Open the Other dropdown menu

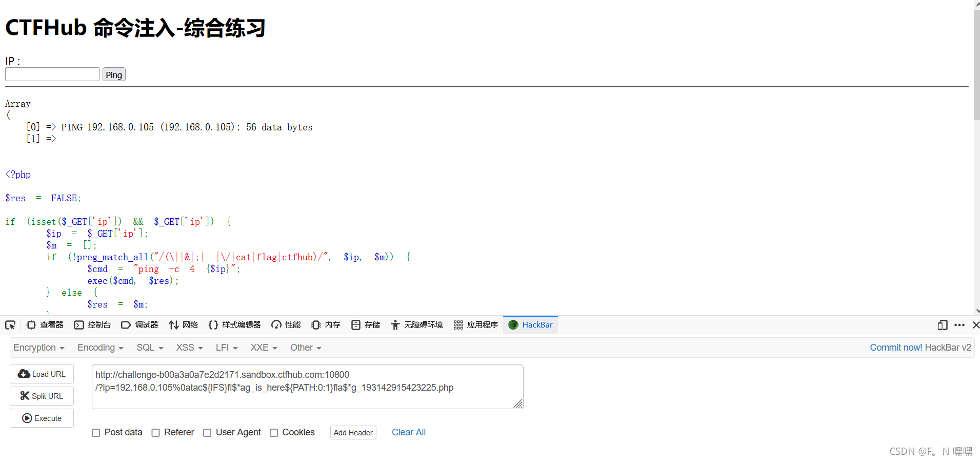(306, 348)
